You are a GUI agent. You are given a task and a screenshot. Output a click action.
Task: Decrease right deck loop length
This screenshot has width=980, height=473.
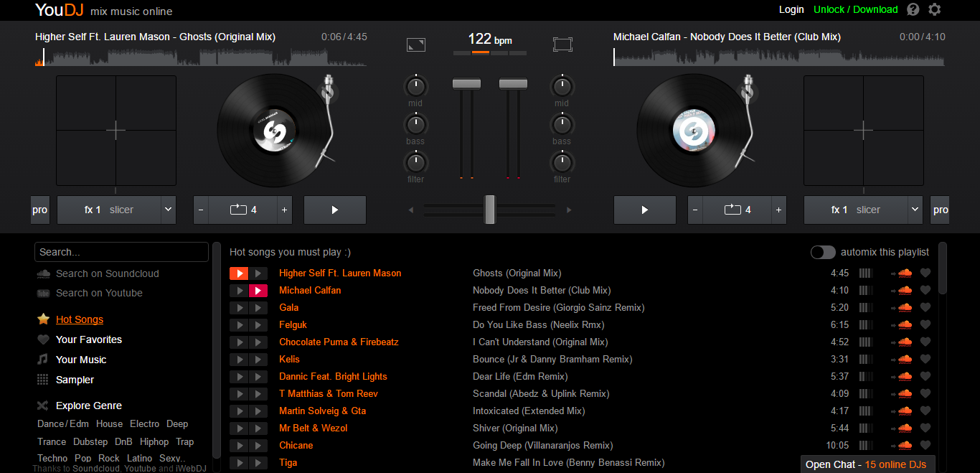click(x=695, y=210)
